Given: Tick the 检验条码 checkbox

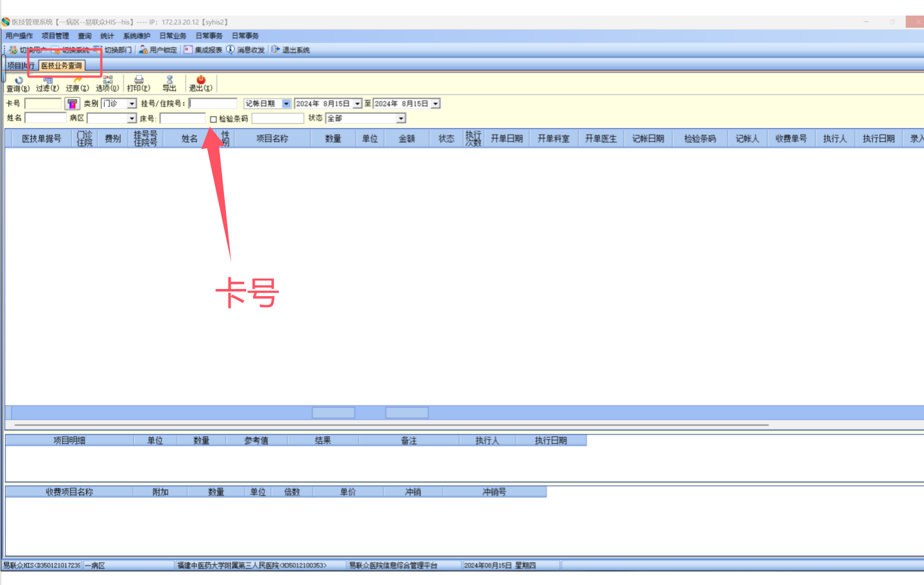Looking at the screenshot, I should click(214, 119).
